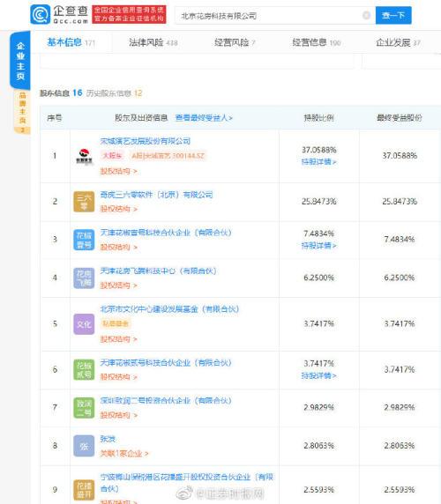
Task: Click the 花房飞腾 company icon
Action: point(84,278)
